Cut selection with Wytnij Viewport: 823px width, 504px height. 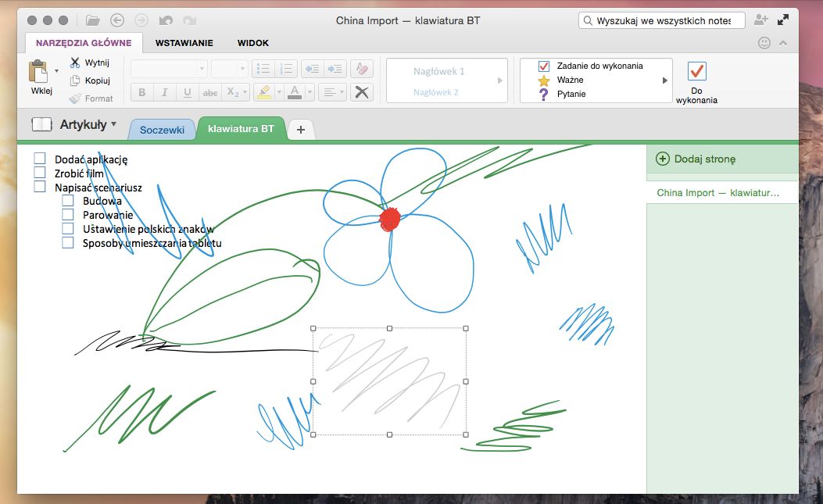click(x=90, y=63)
